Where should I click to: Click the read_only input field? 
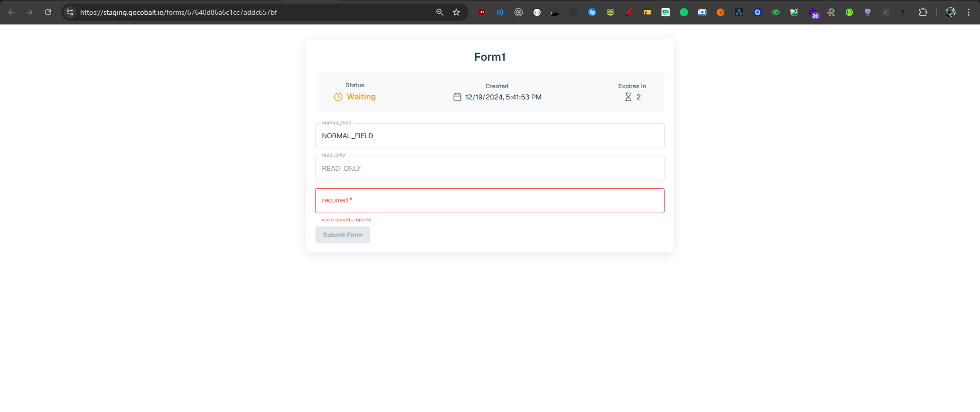490,168
